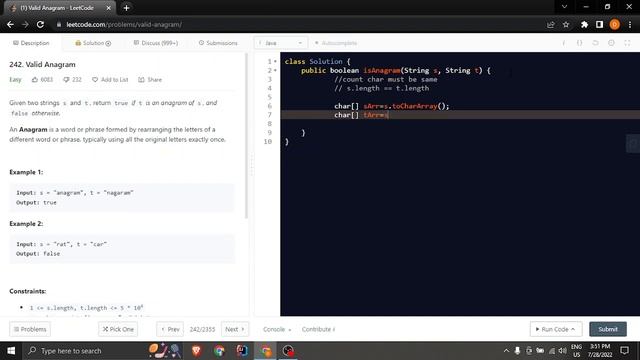Show hidden system tray icons

[x=506, y=351]
